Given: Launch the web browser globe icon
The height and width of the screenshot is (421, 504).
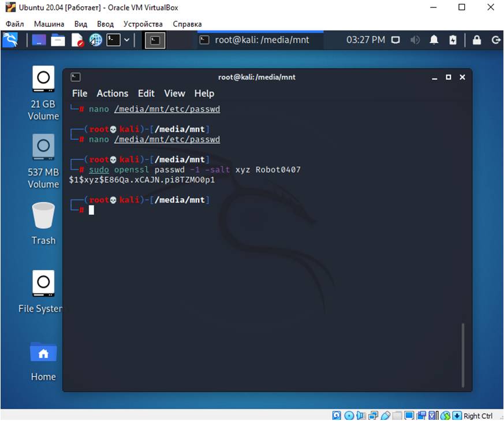Looking at the screenshot, I should [95, 40].
